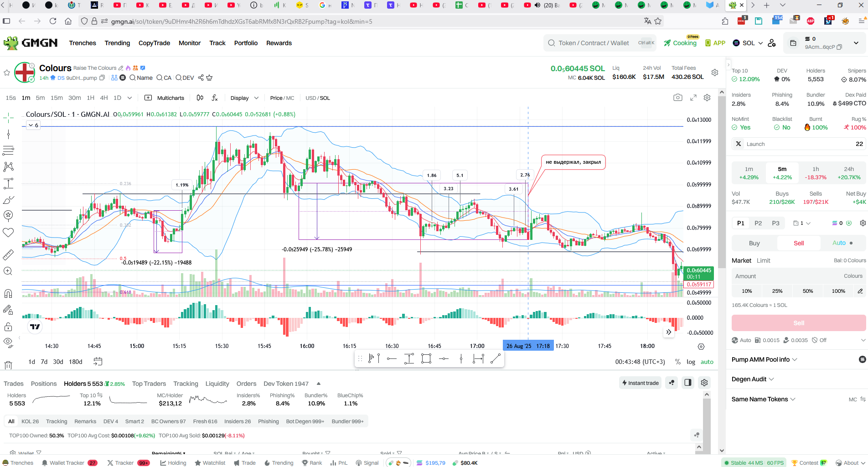Open bottom panel settings gear
868x467 pixels.
704,383
